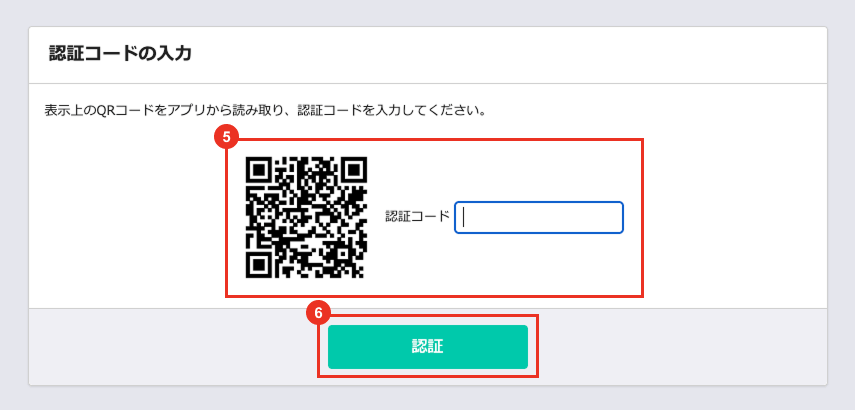
Task: Click the center of the QR code
Action: tap(306, 218)
